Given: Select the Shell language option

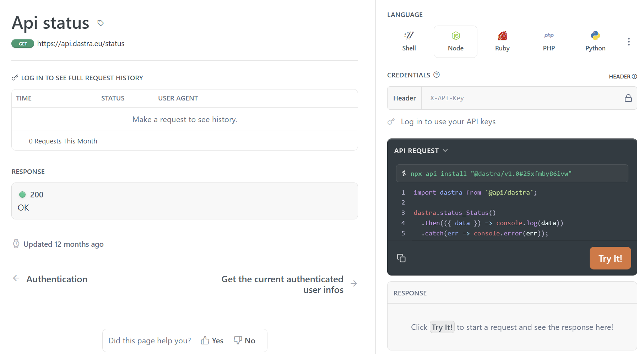Looking at the screenshot, I should tap(409, 42).
